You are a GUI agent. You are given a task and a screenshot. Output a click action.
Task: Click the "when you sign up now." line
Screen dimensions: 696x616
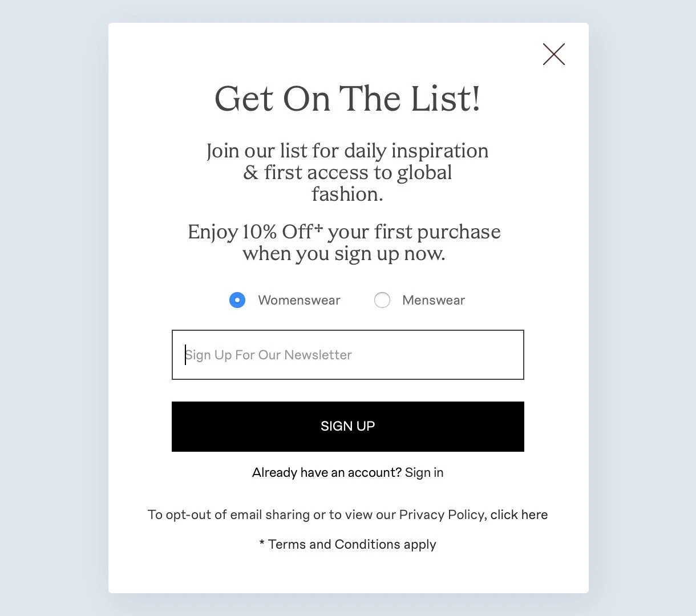pyautogui.click(x=344, y=253)
